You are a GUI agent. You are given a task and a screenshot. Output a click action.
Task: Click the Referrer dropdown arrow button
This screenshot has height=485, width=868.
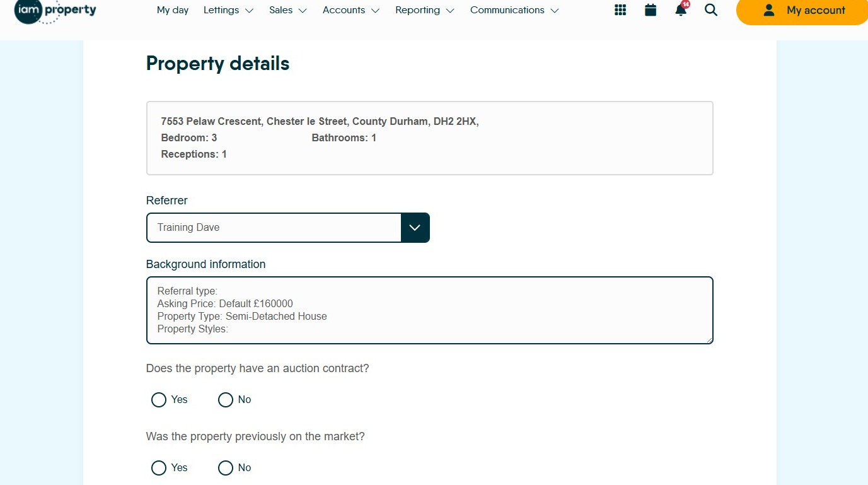[415, 228]
